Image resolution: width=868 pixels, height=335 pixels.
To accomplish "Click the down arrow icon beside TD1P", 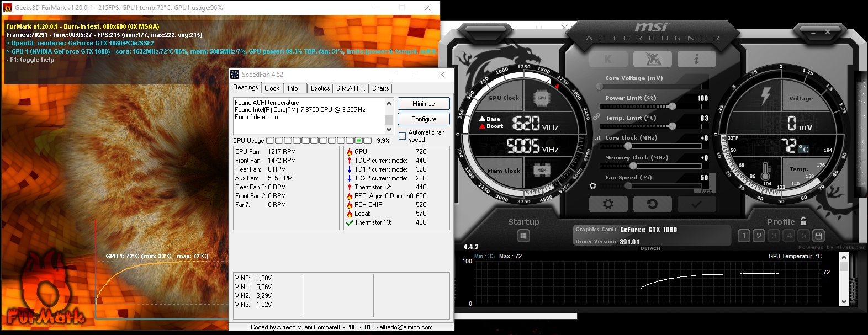I will 350,169.
